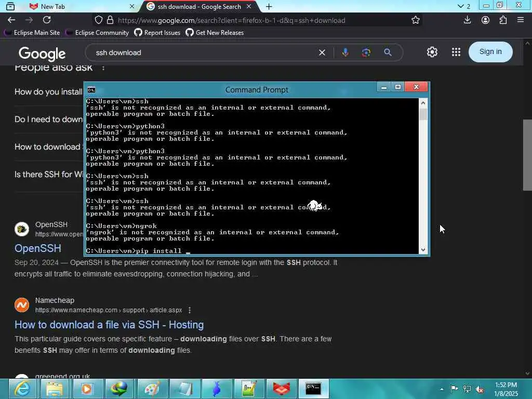This screenshot has width=532, height=399.
Task: Open File Explorer from the taskbar
Action: click(55, 389)
